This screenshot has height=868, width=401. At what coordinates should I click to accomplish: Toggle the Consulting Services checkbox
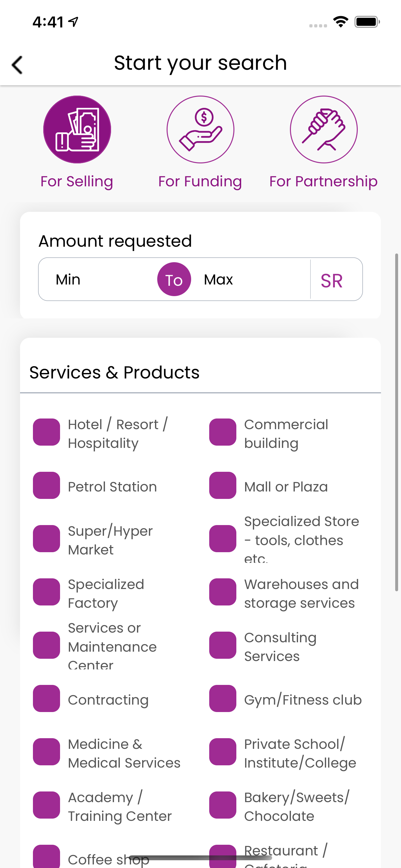pos(223,645)
